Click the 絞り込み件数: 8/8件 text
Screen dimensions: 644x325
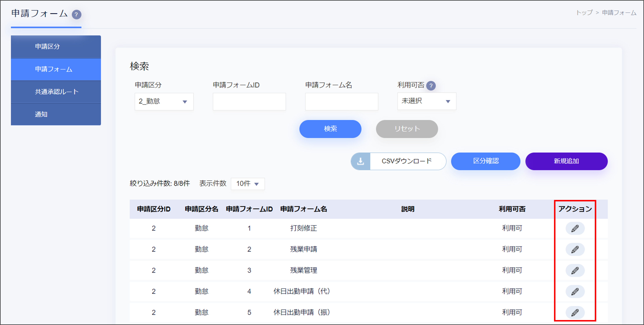160,184
